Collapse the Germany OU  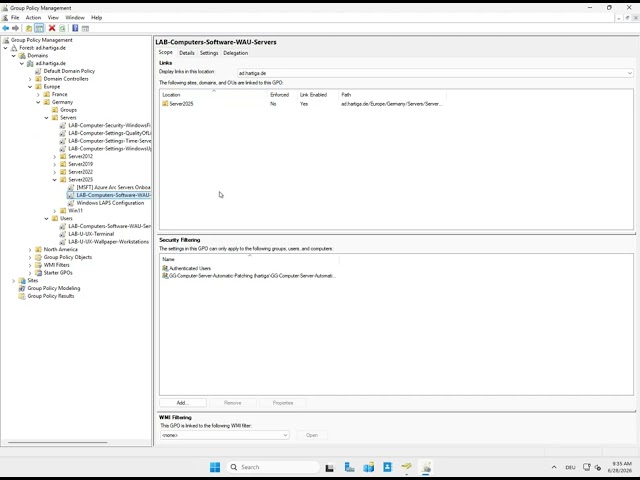(x=38, y=102)
